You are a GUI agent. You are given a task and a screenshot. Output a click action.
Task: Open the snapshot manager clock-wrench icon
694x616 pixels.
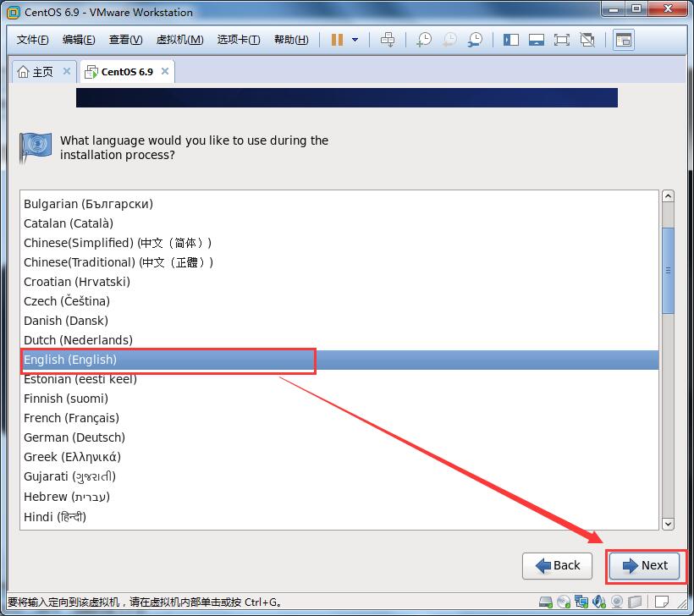click(x=476, y=40)
